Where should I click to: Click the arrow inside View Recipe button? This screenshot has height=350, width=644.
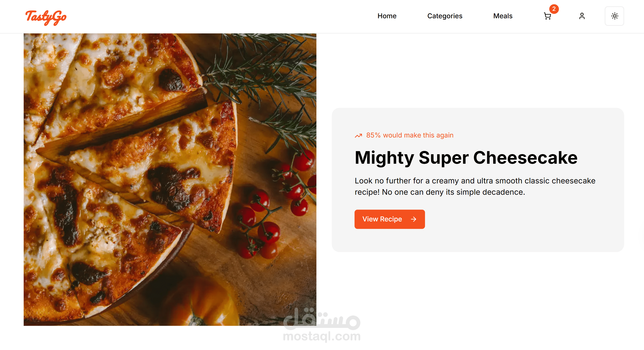point(413,219)
